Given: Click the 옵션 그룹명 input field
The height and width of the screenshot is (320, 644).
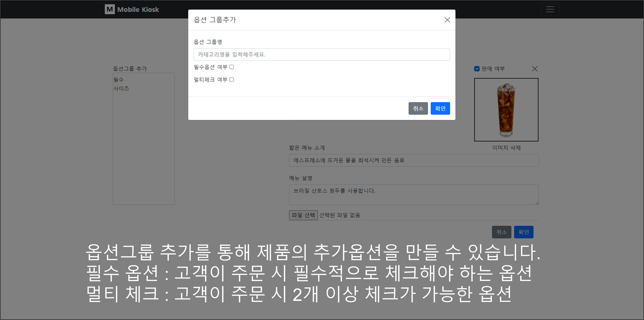Looking at the screenshot, I should pos(321,55).
